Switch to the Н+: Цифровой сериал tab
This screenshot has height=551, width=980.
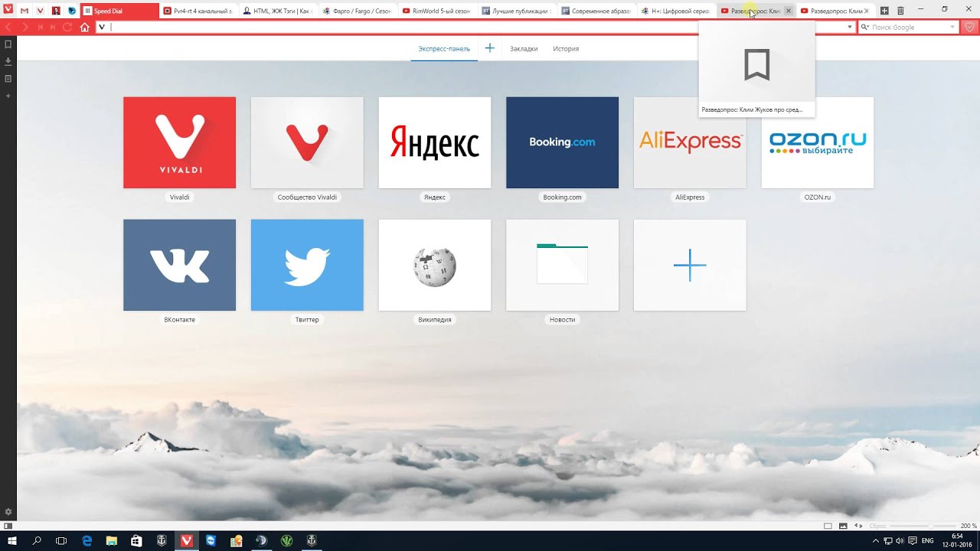tap(677, 11)
